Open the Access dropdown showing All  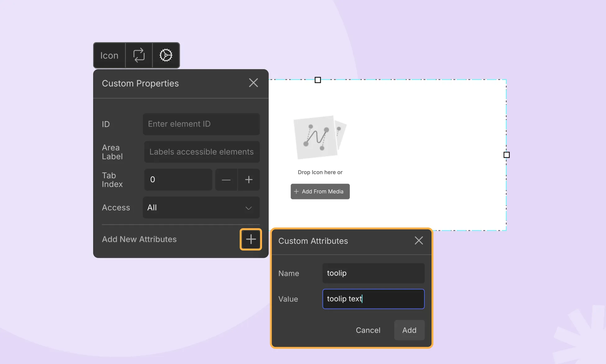(x=201, y=207)
